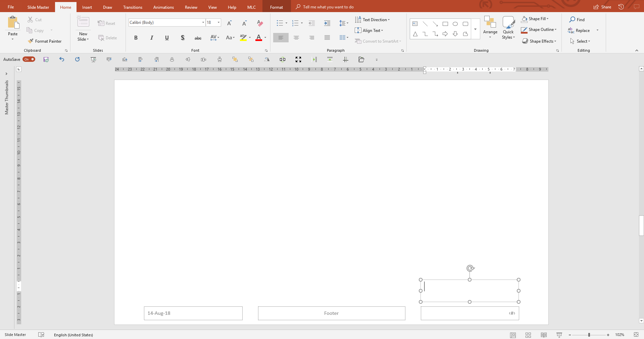Start Slide Show from the status bar
Image resolution: width=644 pixels, height=339 pixels.
tap(559, 335)
